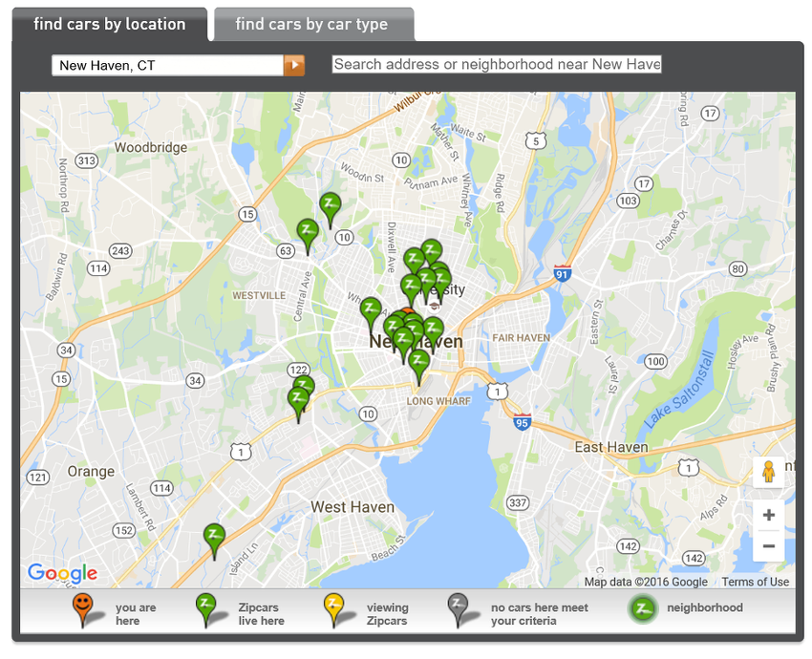Screen dimensions: 812x659
Task: Submit location with the orange arrow button
Action: click(294, 65)
